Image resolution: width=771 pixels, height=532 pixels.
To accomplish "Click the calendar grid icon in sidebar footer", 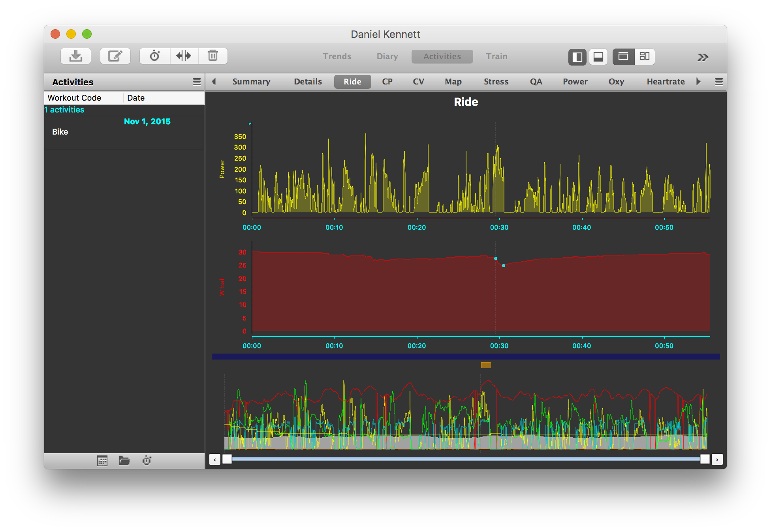I will [x=102, y=461].
